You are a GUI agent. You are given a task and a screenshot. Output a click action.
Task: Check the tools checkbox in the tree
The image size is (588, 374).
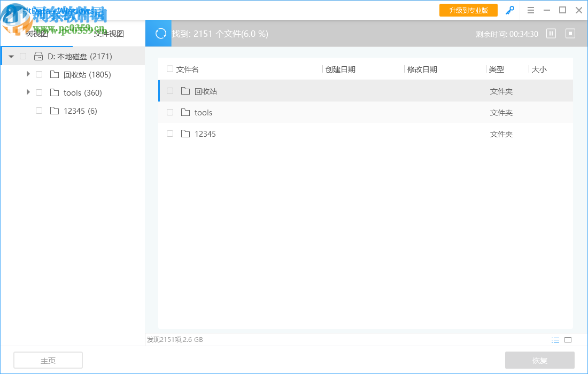38,92
